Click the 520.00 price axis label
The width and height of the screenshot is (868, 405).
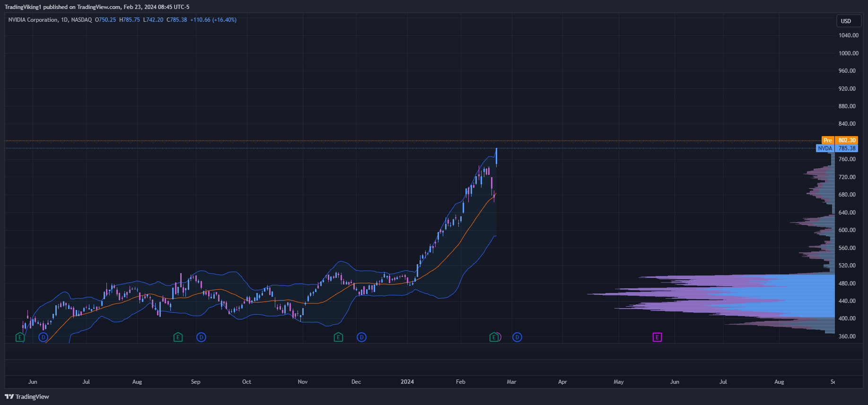[x=847, y=266]
